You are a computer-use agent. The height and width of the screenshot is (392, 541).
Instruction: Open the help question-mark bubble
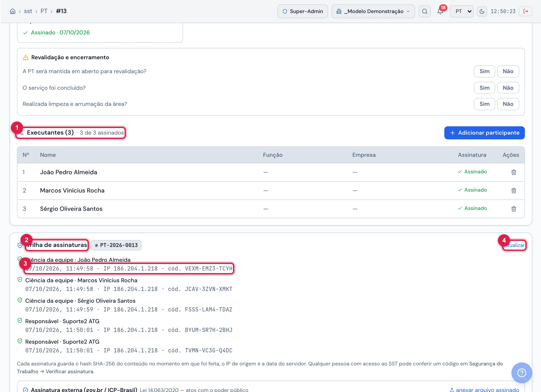tap(521, 373)
